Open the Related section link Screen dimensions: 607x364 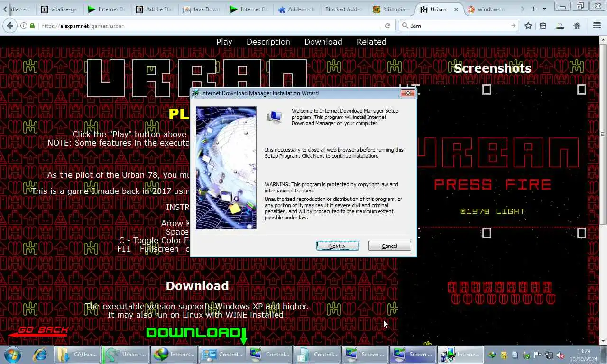pos(371,42)
